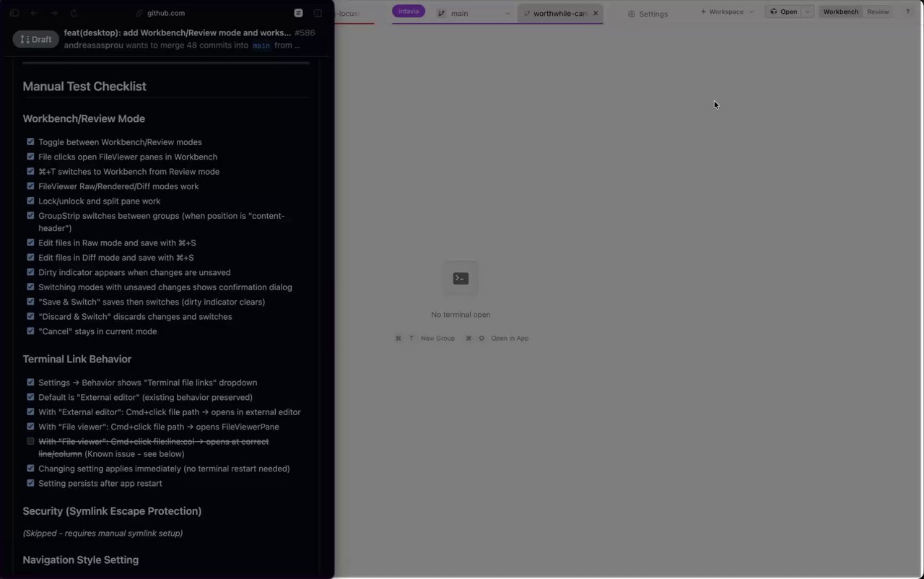Click the Open button
Image resolution: width=924 pixels, height=579 pixels.
[784, 12]
